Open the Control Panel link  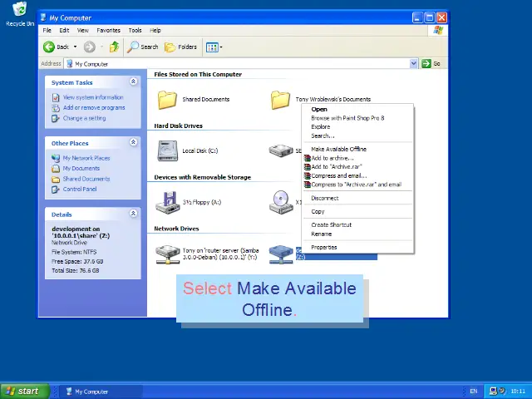(80, 189)
